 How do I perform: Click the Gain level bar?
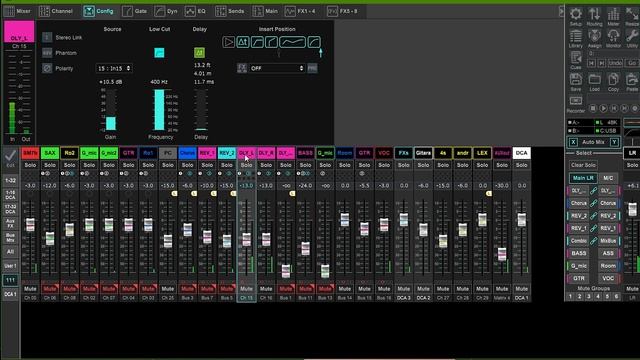click(111, 109)
